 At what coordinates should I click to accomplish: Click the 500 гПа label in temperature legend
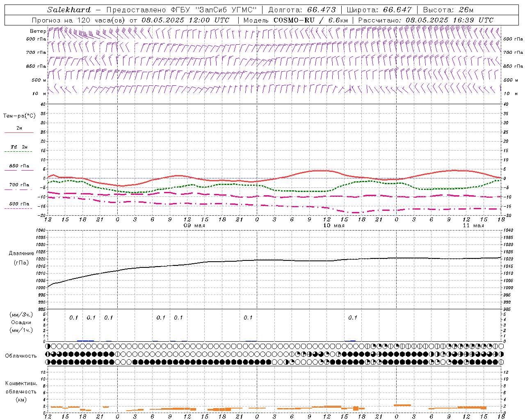point(19,204)
